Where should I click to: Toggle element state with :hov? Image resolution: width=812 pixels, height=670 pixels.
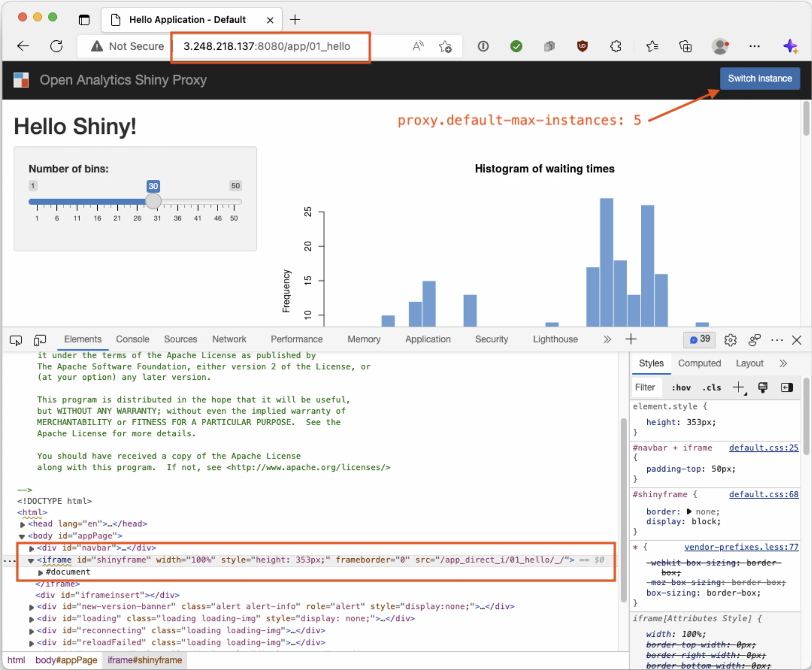tap(681, 387)
